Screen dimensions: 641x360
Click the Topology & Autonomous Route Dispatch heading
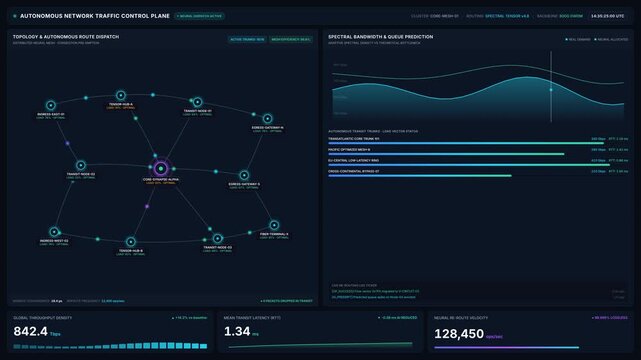(66, 37)
